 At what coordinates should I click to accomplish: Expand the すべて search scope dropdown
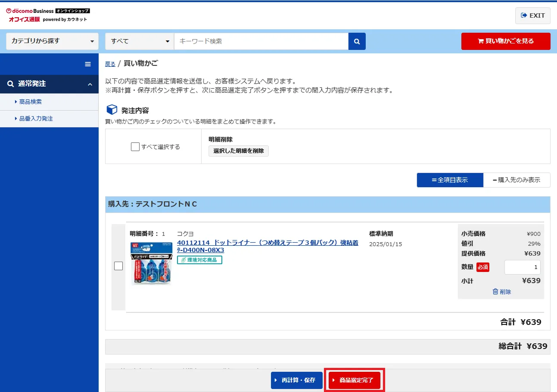pyautogui.click(x=140, y=41)
